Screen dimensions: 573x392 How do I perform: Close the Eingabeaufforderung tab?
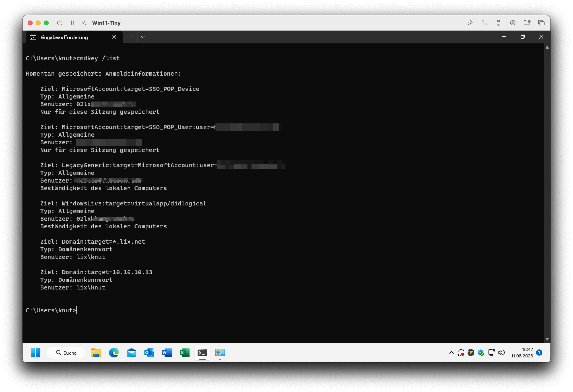pyautogui.click(x=114, y=37)
